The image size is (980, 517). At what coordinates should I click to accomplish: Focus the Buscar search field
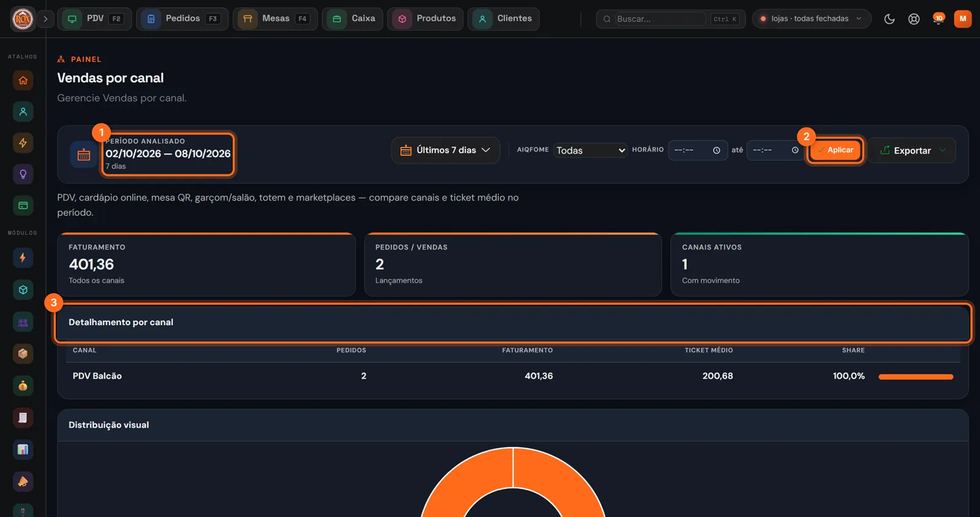pyautogui.click(x=660, y=19)
